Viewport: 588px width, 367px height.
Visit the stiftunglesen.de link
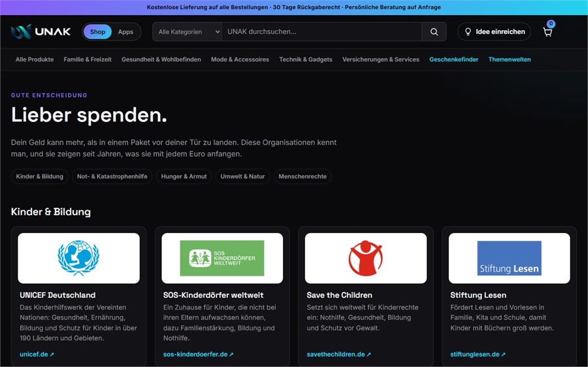[x=478, y=354]
